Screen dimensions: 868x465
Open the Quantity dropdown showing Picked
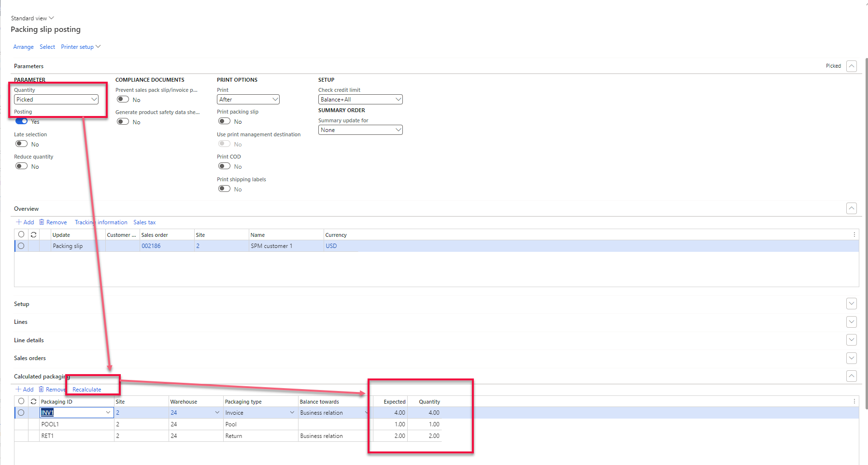coord(56,100)
